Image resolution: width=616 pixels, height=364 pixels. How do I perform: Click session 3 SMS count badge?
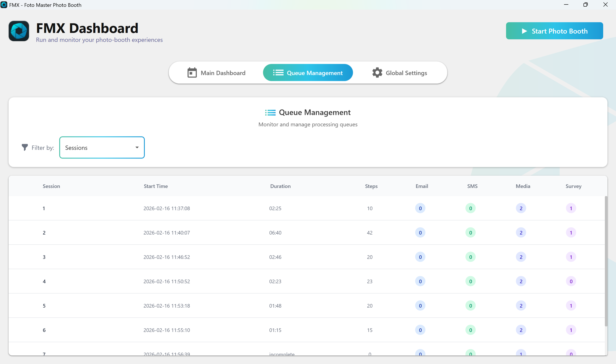(x=470, y=257)
